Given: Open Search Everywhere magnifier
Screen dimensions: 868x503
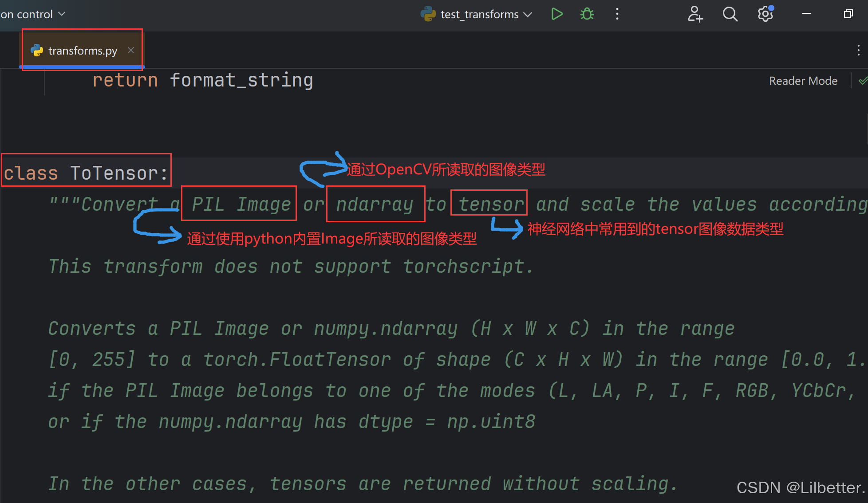Looking at the screenshot, I should click(x=730, y=14).
